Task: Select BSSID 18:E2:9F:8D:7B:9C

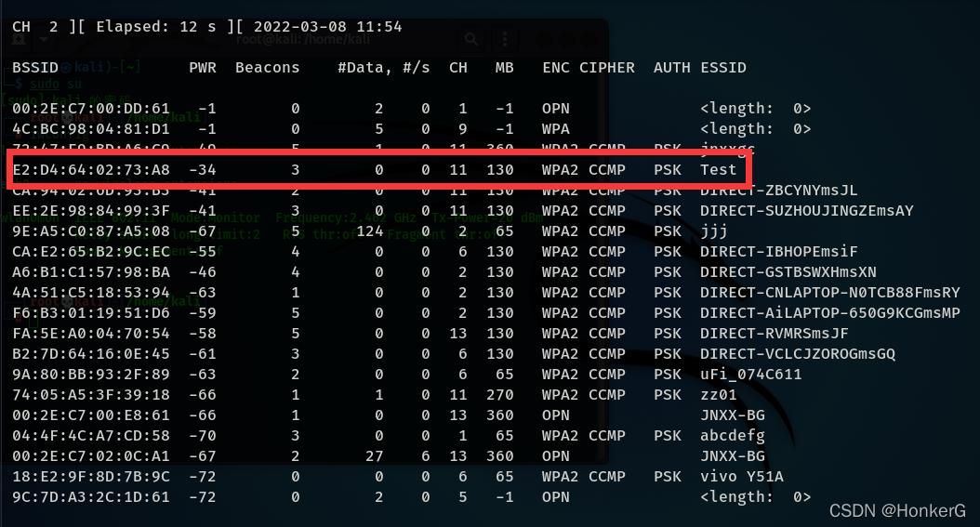Action: click(90, 477)
